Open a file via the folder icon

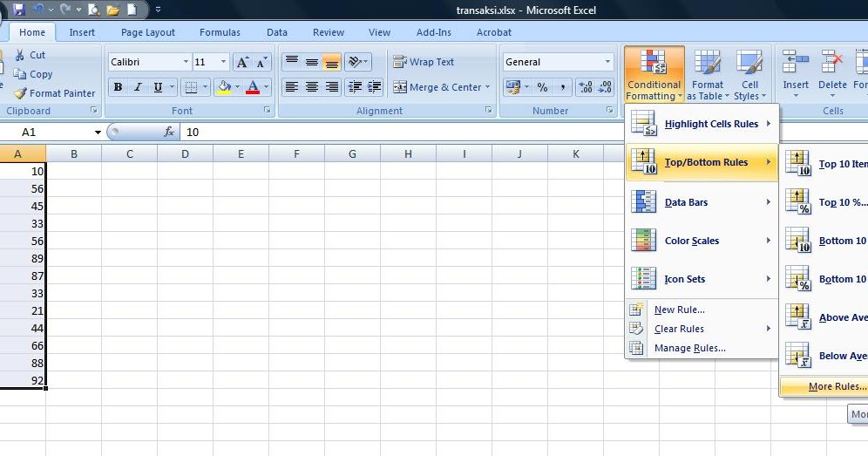click(113, 10)
